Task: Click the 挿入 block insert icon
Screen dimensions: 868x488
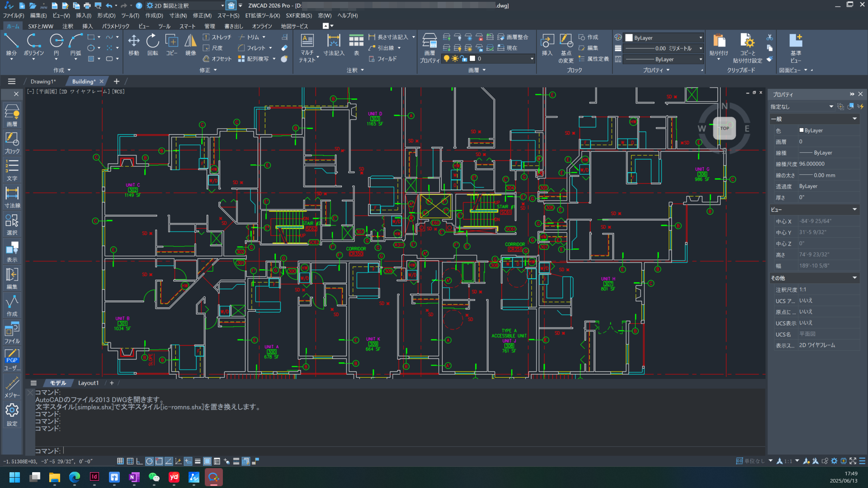Action: pyautogui.click(x=547, y=45)
